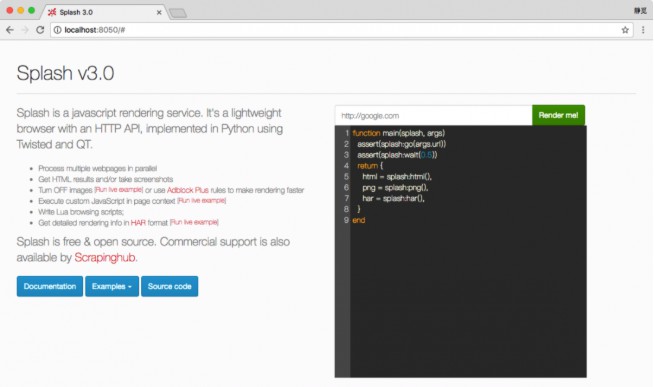Open the Documentation button
This screenshot has width=654, height=387.
pos(50,286)
